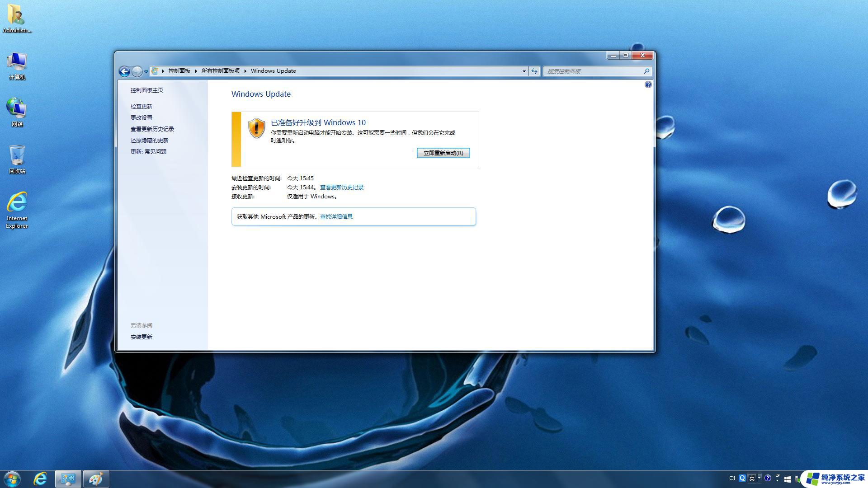Click 检查更新 in the sidebar

point(142,107)
